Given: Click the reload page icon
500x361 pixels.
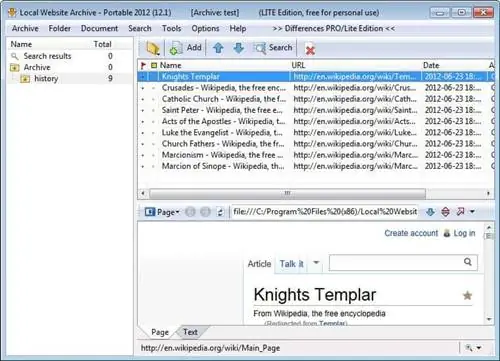Looking at the screenshot, I should click(220, 212).
